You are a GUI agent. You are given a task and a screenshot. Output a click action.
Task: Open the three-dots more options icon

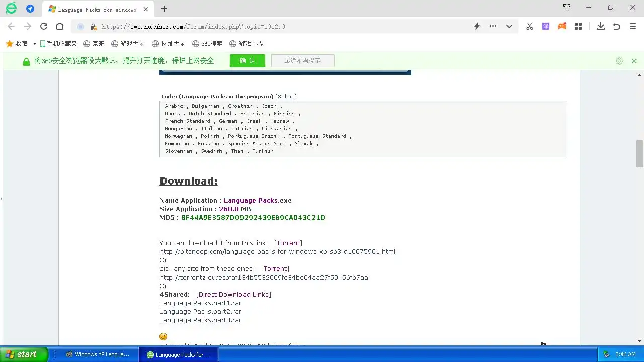pos(493,26)
